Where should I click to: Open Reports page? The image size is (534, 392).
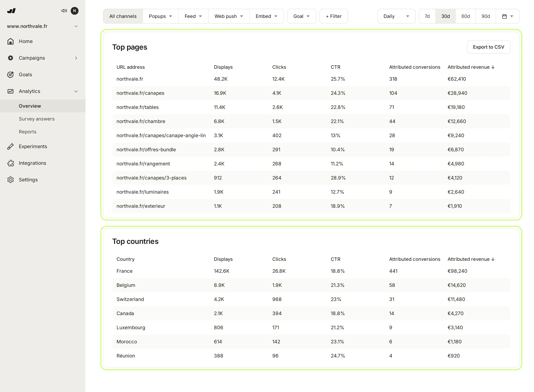27,132
